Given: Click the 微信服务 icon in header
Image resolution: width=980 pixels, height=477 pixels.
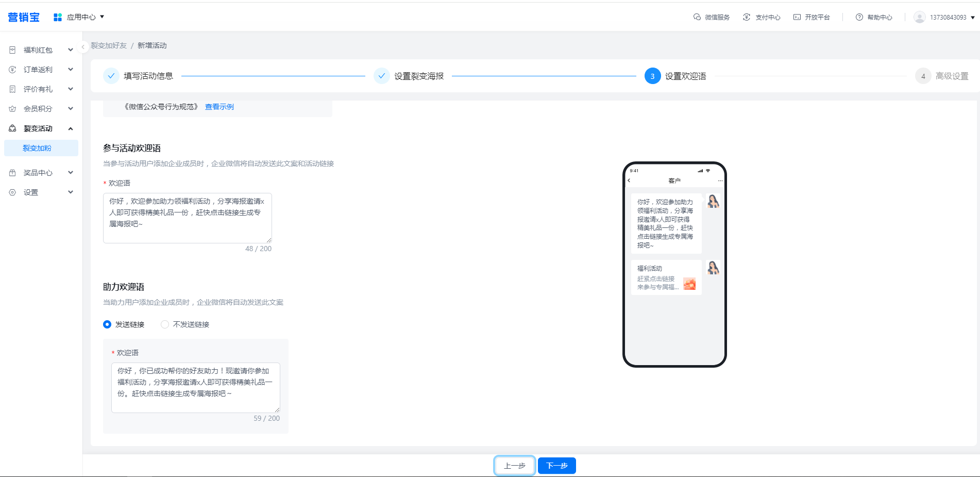Looking at the screenshot, I should coord(697,17).
